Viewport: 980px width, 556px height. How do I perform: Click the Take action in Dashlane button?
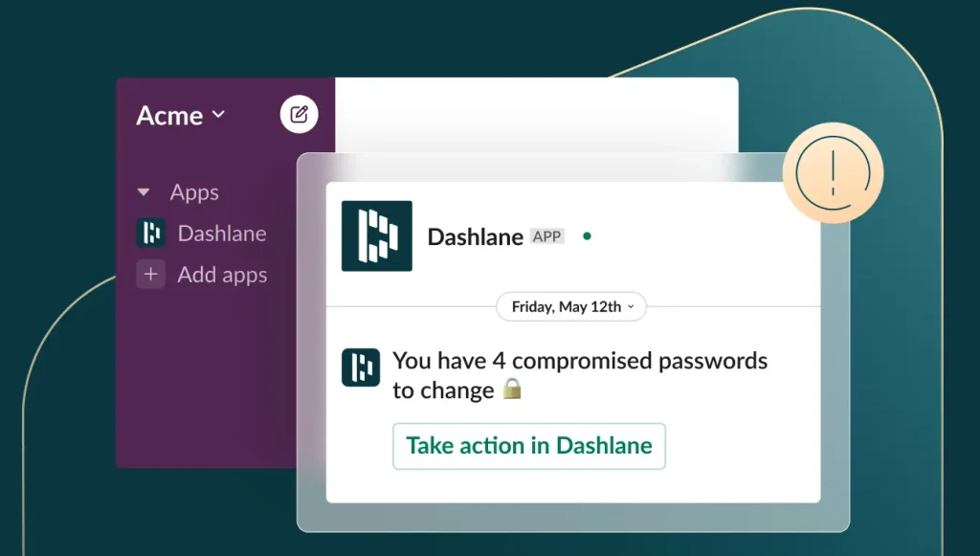[x=528, y=446]
